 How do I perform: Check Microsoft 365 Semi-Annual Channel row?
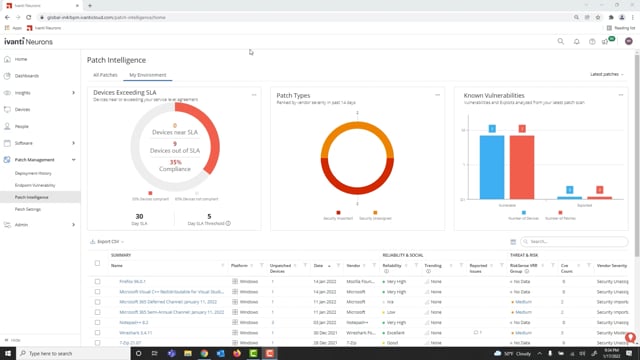tap(97, 312)
